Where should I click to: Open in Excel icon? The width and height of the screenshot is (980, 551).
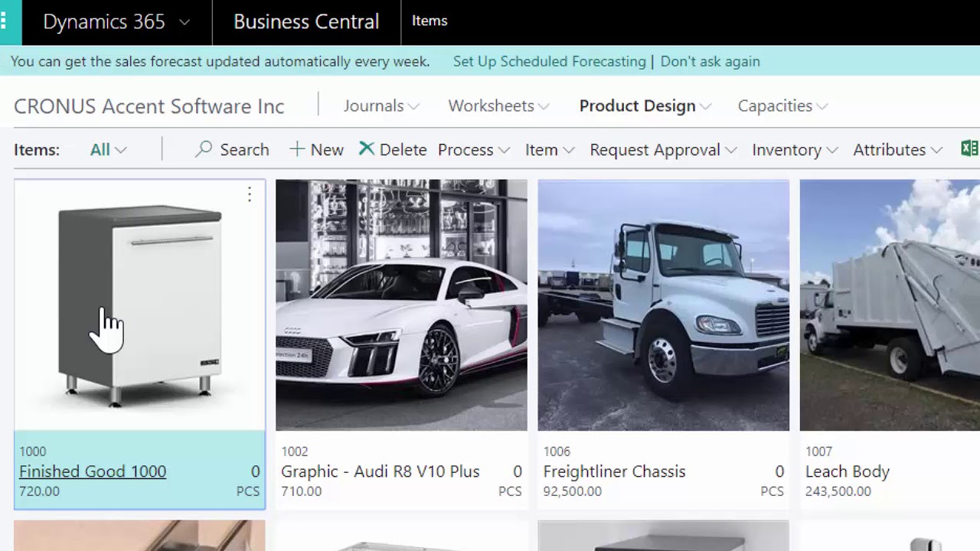click(969, 148)
